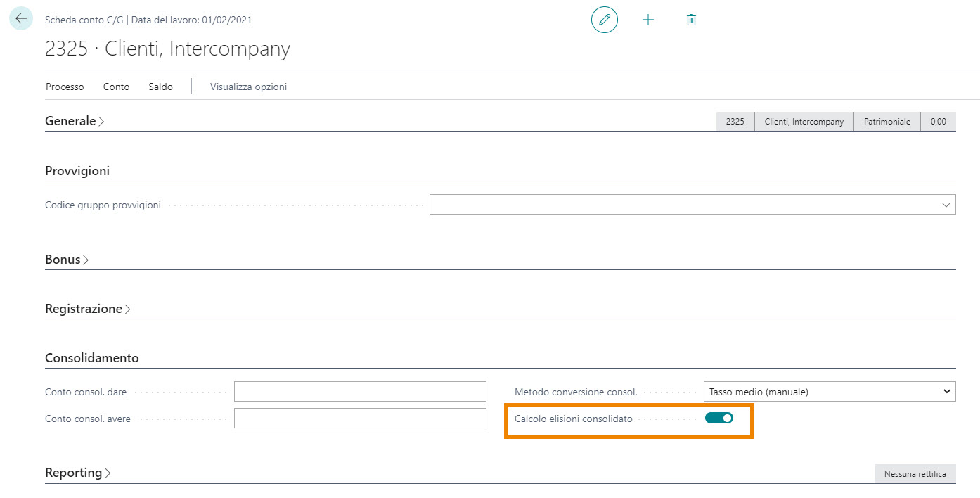This screenshot has height=498, width=980.
Task: Collapse the Consolidamento section header
Action: coord(92,358)
